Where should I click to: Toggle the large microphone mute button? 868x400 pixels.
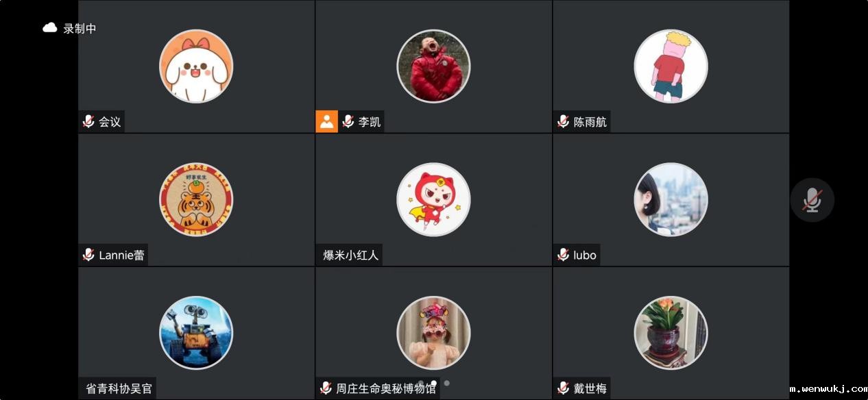[812, 200]
